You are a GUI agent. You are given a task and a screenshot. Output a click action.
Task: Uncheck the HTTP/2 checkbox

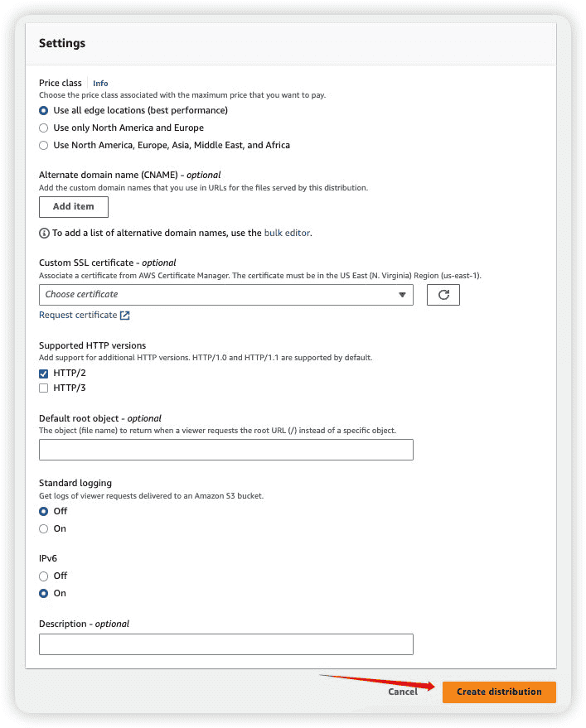coord(44,374)
